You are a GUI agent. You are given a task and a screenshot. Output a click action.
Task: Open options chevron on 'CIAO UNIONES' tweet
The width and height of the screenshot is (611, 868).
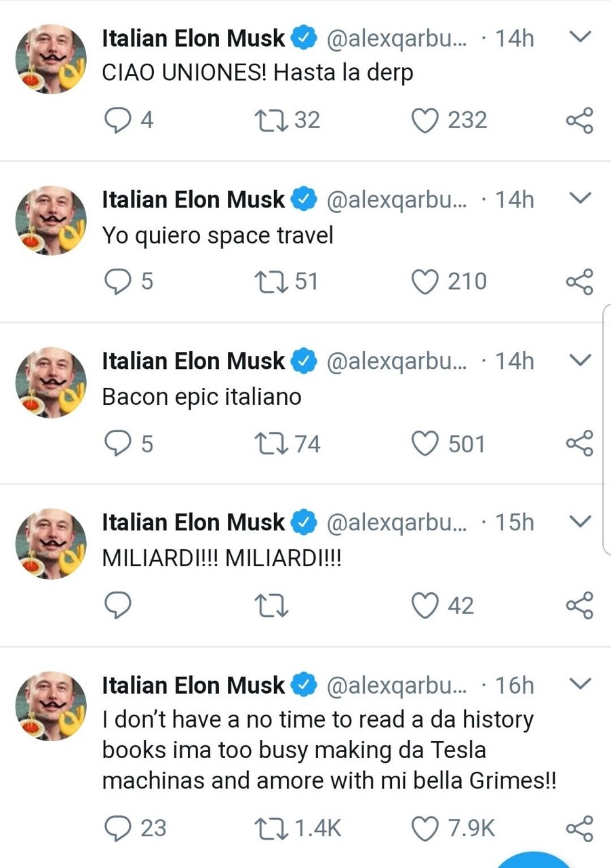pos(580,37)
